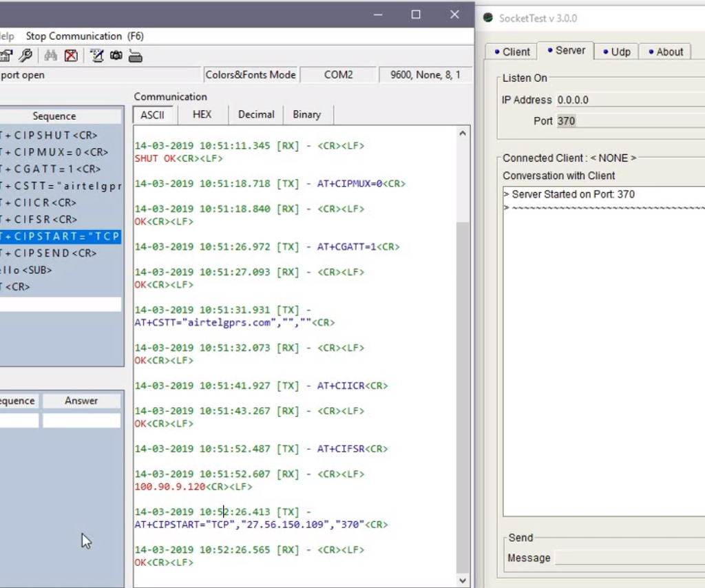Switch communication display to Decimal mode
Screen dimensions: 705x588
point(255,114)
